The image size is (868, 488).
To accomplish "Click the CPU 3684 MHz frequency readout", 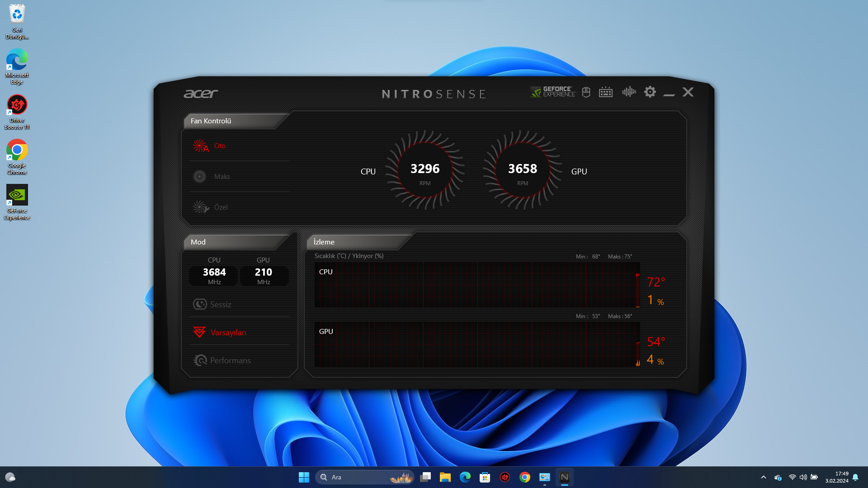I will click(214, 276).
